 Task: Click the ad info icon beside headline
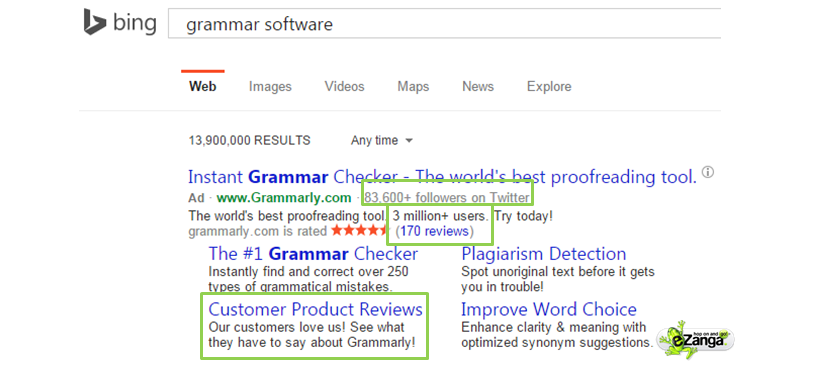708,172
